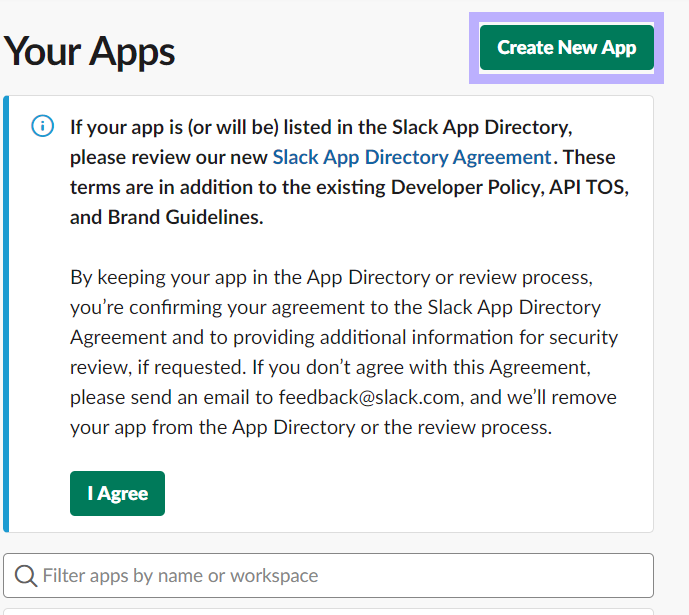Click the blue info icon in notice
The height and width of the screenshot is (615, 689).
pos(43,127)
